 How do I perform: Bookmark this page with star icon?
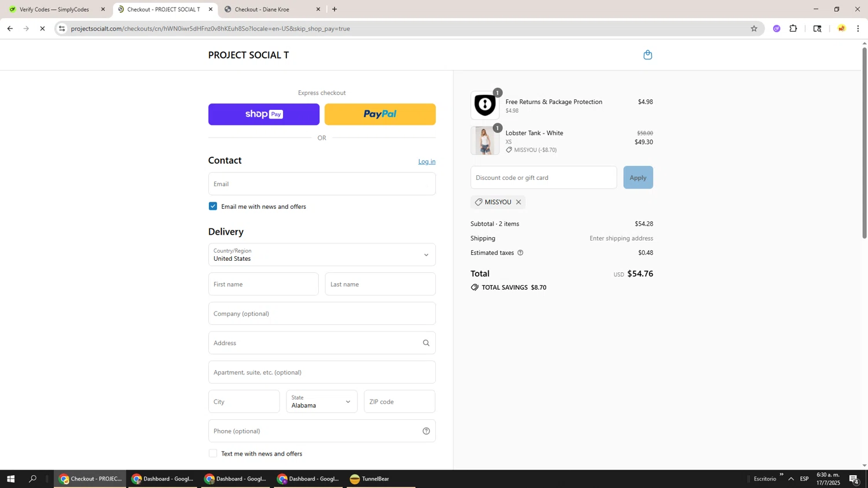(753, 28)
